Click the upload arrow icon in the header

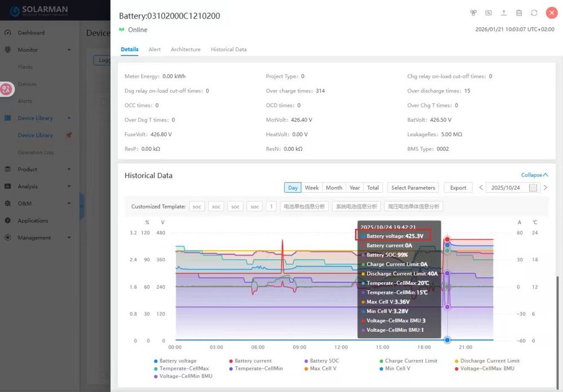tap(504, 13)
